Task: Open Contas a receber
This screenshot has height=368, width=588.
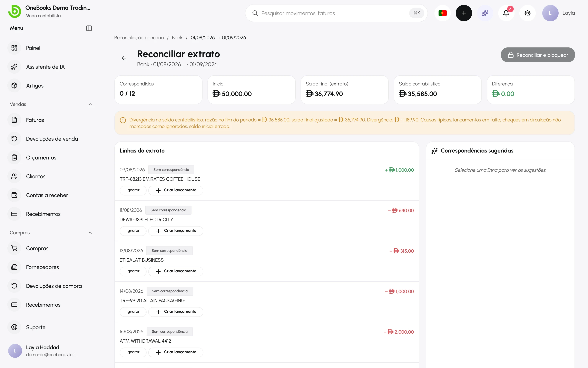Action: 47,195
